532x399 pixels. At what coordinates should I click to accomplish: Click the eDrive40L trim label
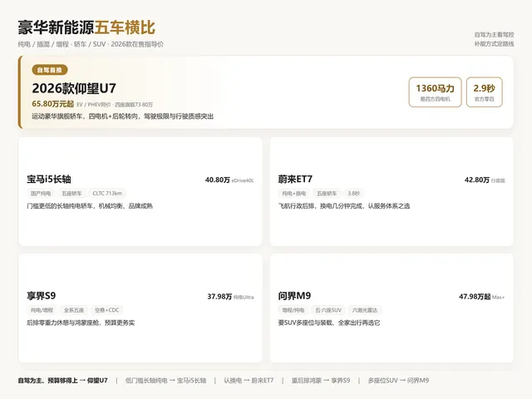(x=243, y=180)
